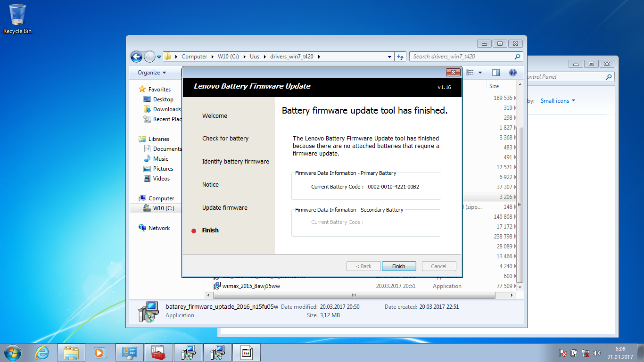Click the disabled Back button
The height and width of the screenshot is (362, 644).
tap(363, 266)
